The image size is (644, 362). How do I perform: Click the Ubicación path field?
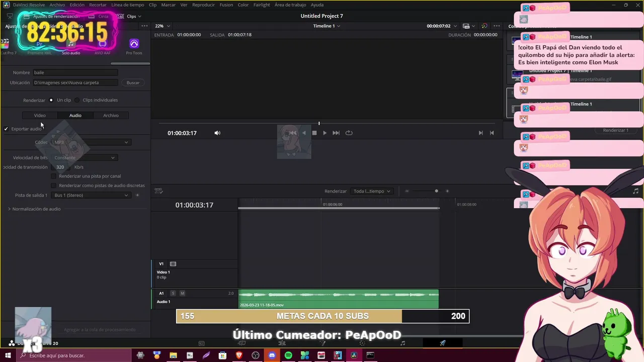[75, 82]
